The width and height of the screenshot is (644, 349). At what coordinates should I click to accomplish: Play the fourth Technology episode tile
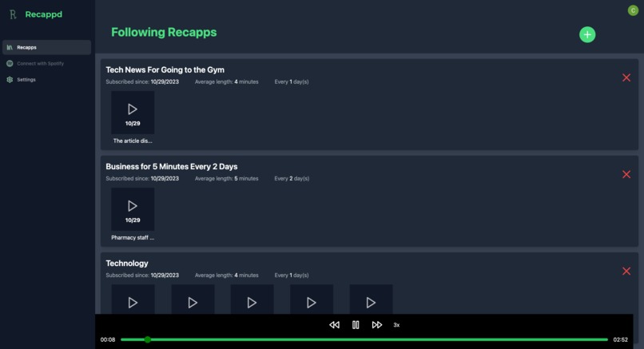[312, 299]
